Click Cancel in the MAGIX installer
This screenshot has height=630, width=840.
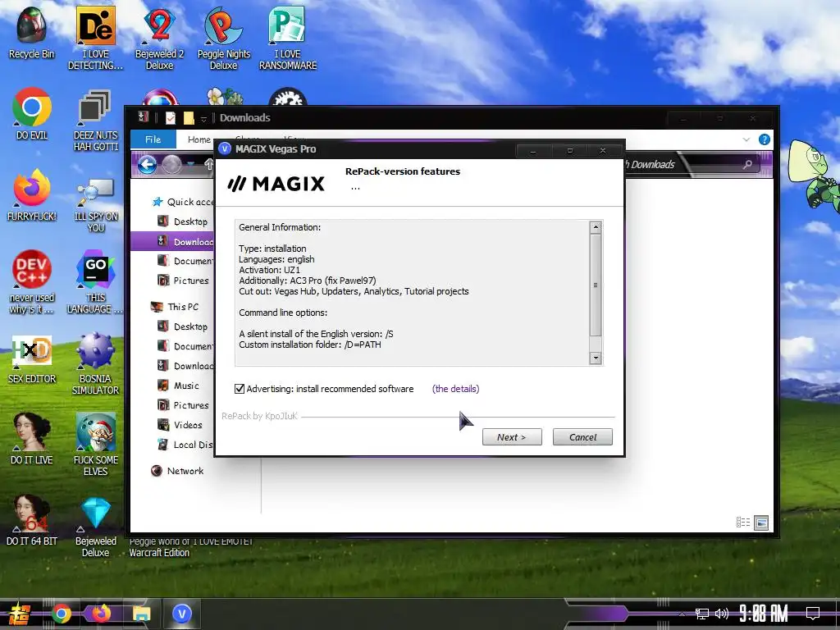(x=582, y=437)
